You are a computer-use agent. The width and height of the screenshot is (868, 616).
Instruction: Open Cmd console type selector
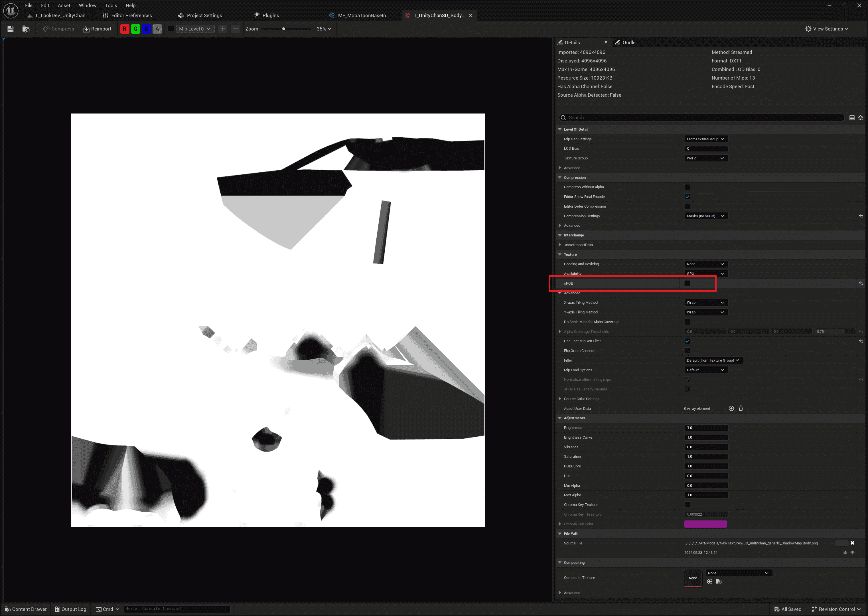click(x=107, y=609)
